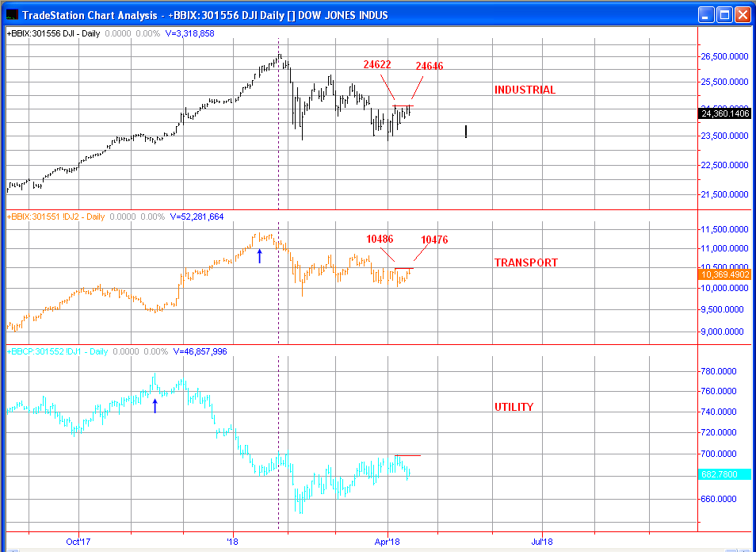
Task: Close the TradeStation Chart Analysis window
Action: coord(743,14)
